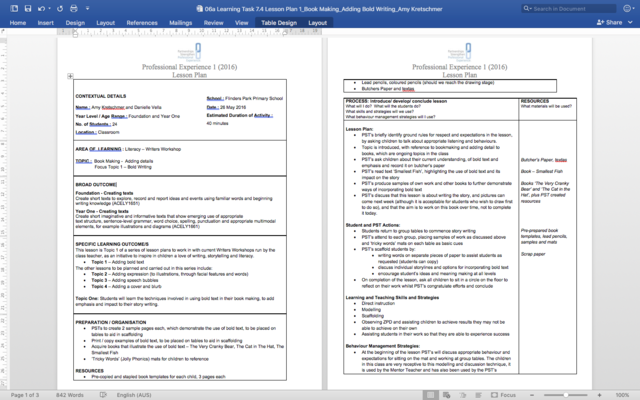The height and width of the screenshot is (400, 640).
Task: Click the CONTEXTUAL DETAILS heading
Action: point(101,96)
